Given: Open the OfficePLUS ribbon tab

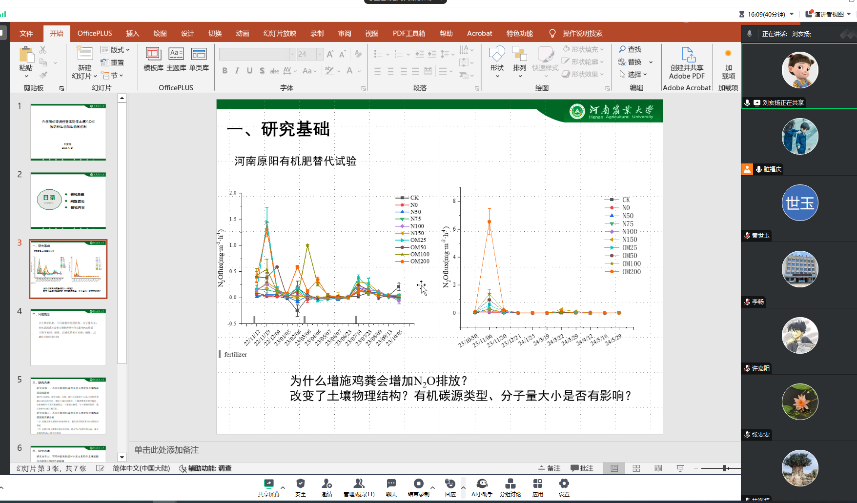Looking at the screenshot, I should tap(95, 33).
